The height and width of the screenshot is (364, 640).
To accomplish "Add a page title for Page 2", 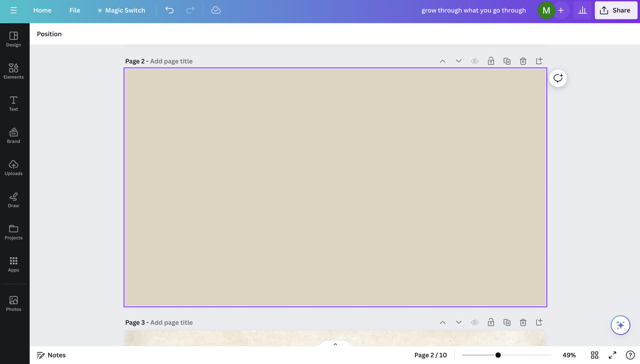I will (171, 61).
